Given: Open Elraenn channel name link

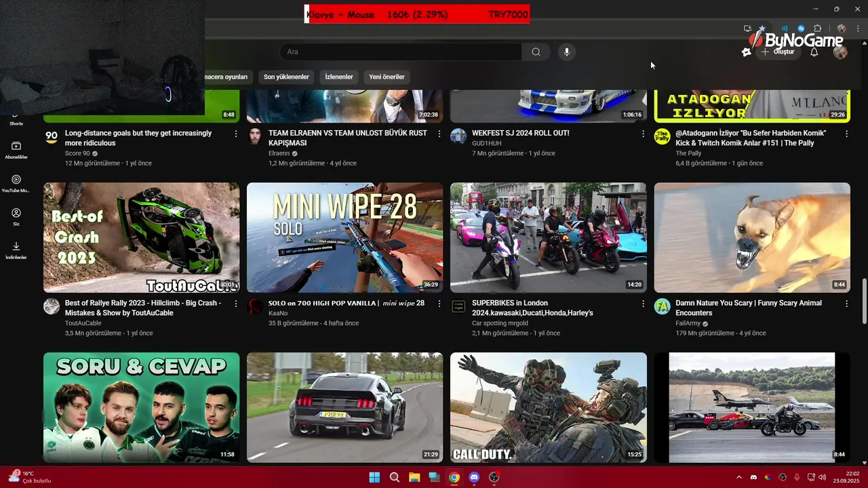Looking at the screenshot, I should coord(279,154).
